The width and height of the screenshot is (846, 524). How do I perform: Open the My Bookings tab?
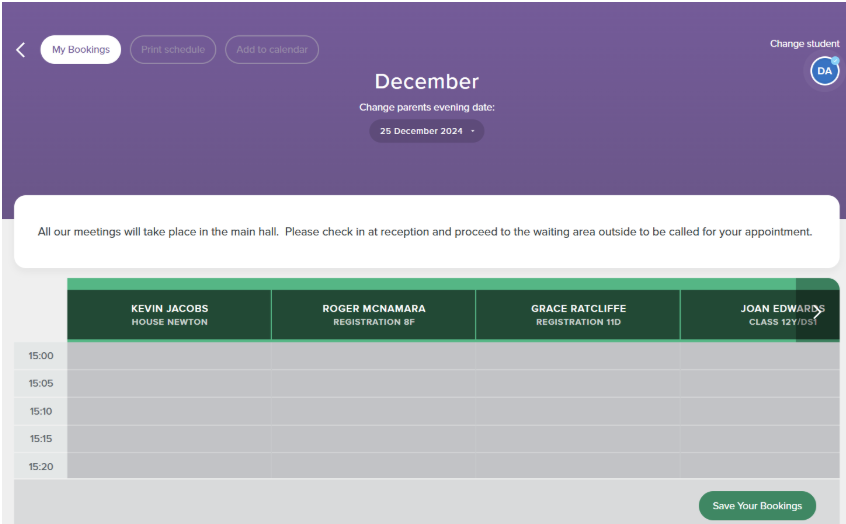point(80,50)
